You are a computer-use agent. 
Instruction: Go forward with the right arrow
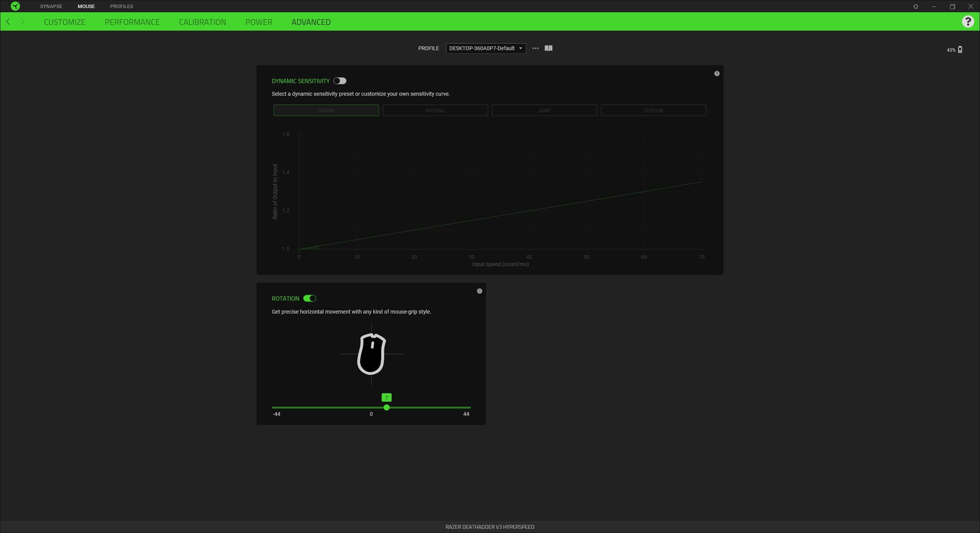click(x=22, y=21)
